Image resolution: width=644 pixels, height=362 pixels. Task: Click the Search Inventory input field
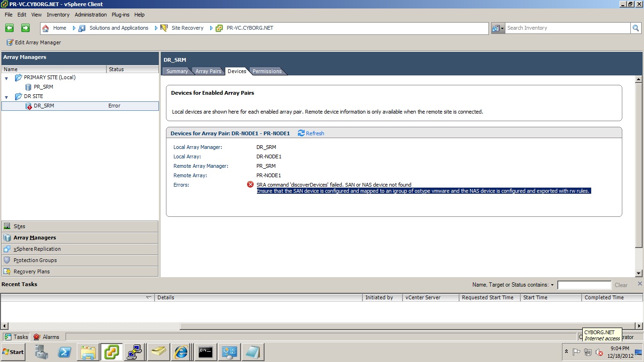coord(568,28)
